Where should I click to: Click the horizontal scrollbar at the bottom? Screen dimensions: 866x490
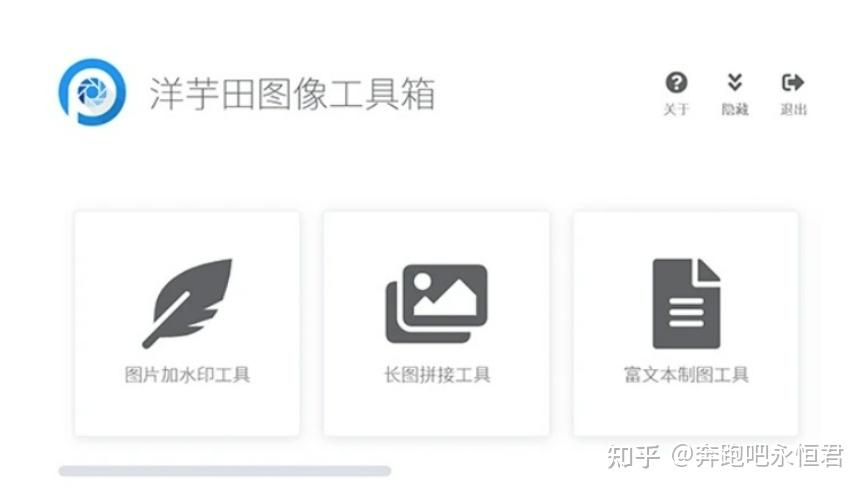(225, 471)
